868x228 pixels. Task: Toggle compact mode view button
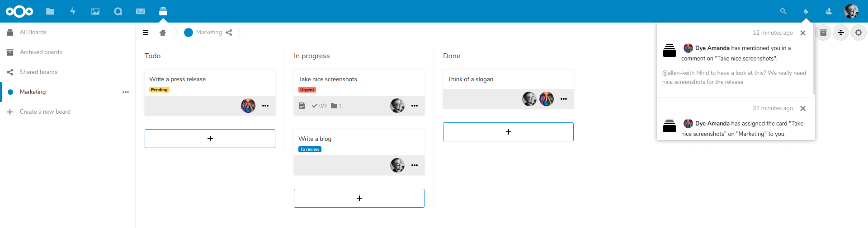point(841,33)
